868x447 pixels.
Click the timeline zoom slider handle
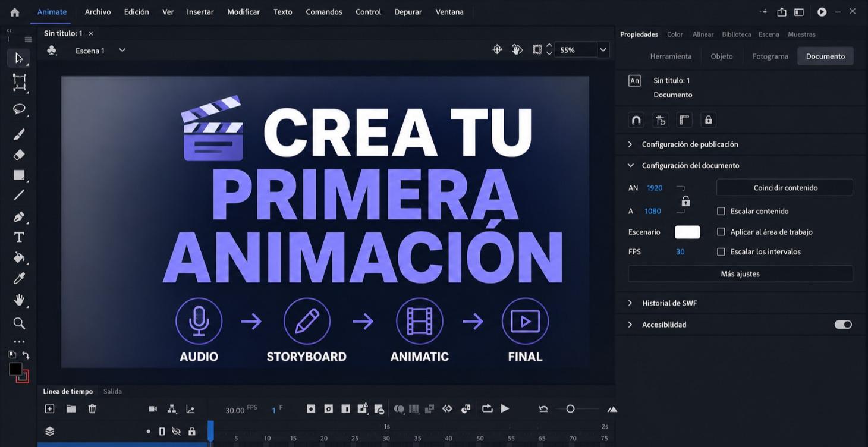(x=570, y=409)
